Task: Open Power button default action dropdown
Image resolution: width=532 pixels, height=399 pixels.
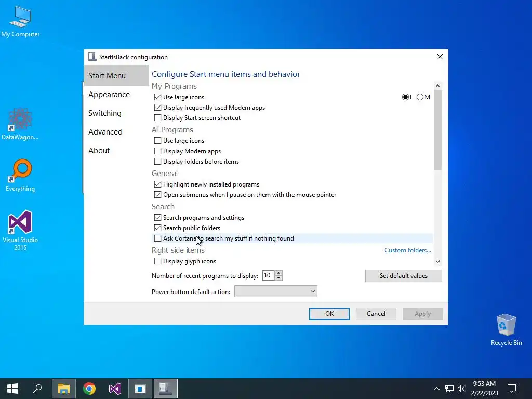Action: pyautogui.click(x=276, y=291)
